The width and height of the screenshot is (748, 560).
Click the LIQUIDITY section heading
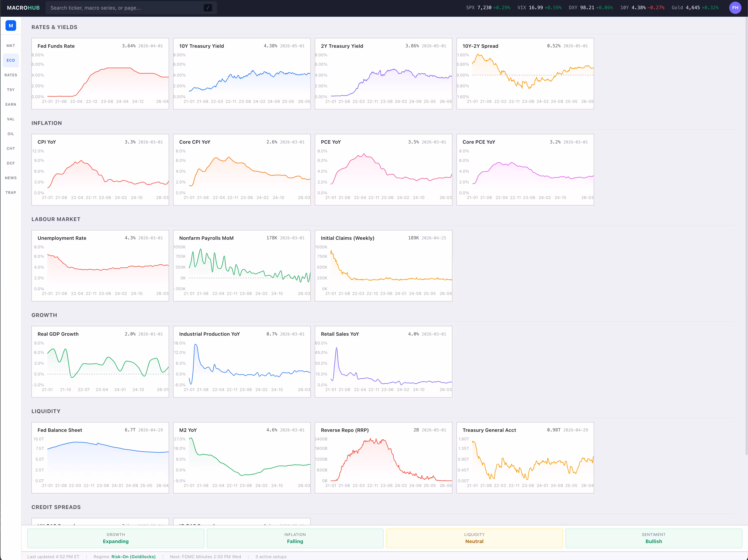pos(46,411)
